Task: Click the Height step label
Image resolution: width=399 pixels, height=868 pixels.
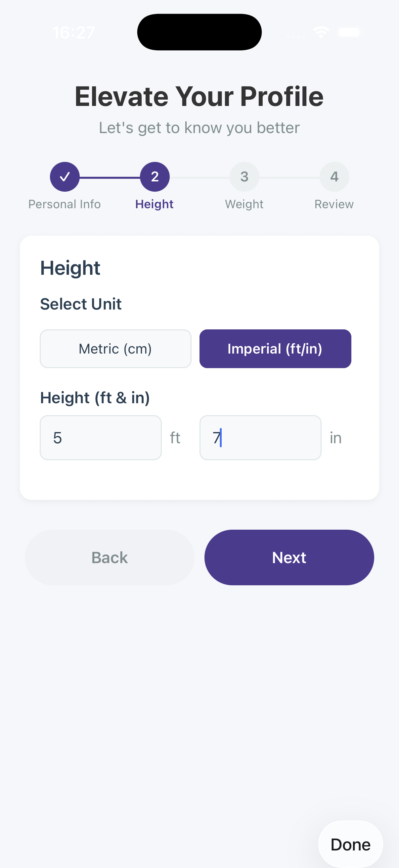Action: (x=154, y=204)
